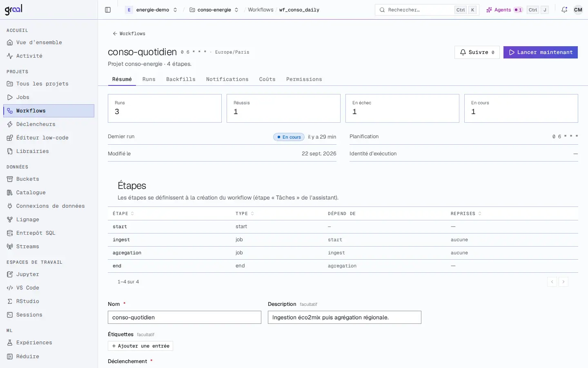Open Sessions in sidebar
The width and height of the screenshot is (588, 368).
click(49, 315)
